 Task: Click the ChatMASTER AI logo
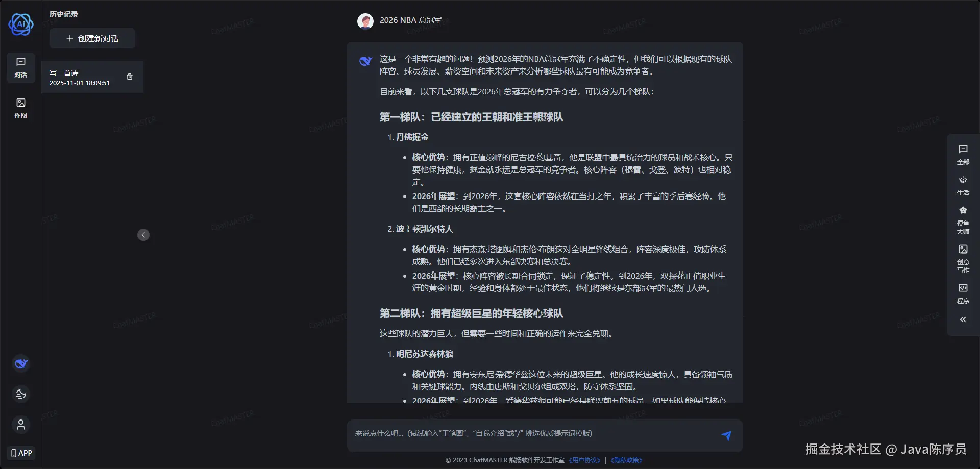pos(21,24)
